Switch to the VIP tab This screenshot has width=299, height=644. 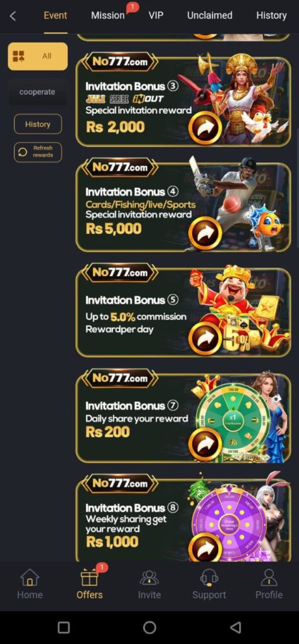(x=156, y=16)
